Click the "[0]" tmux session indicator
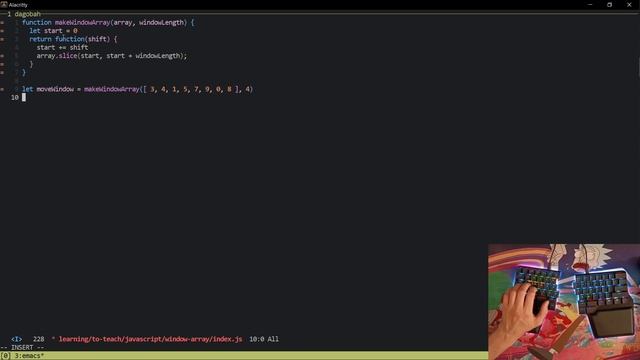 [x=5, y=356]
